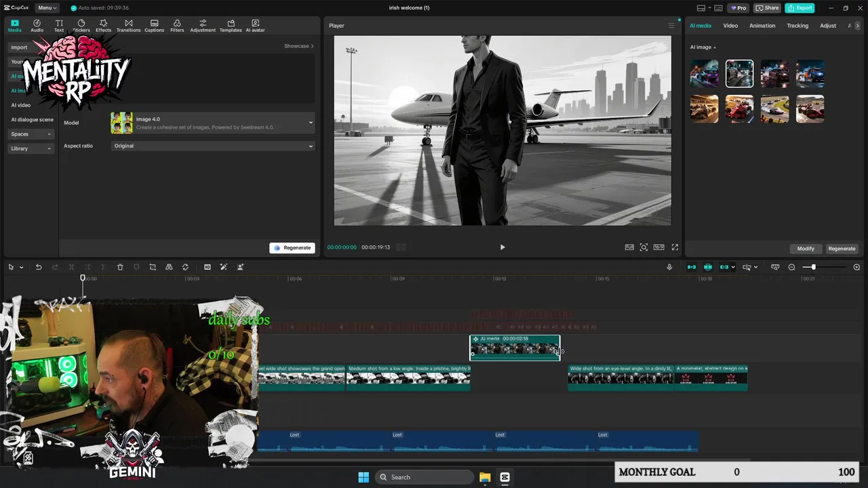Click the Share button

tap(767, 8)
